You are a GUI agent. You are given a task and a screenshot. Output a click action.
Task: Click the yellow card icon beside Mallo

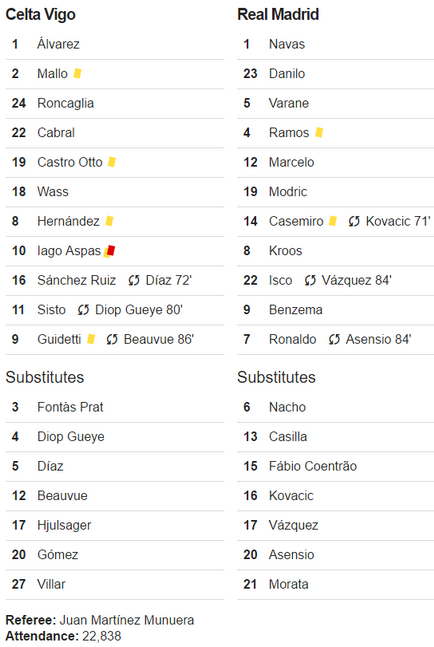77,73
